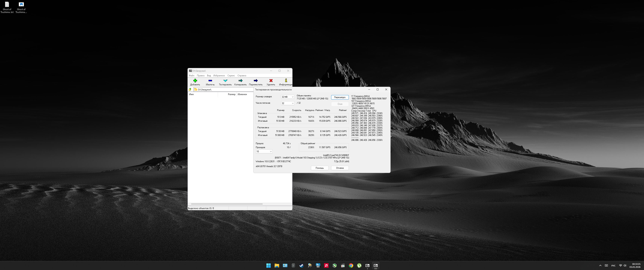Open the Сервис menu

tap(231, 76)
